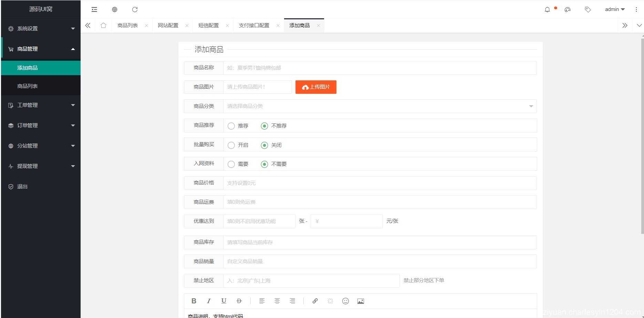Open 商品列表 in the sidebar
644x318 pixels.
28,86
